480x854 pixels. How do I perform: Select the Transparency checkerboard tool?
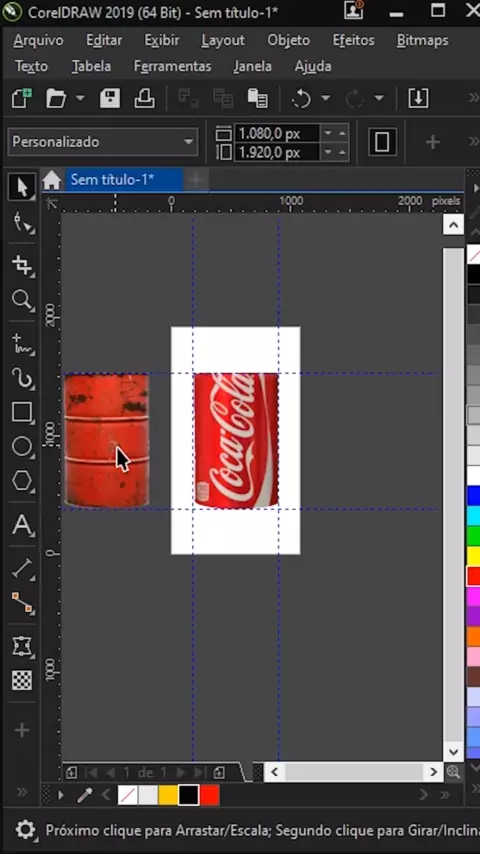pos(22,681)
